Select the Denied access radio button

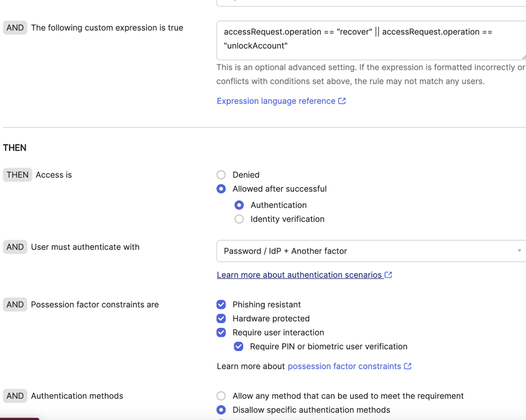coord(221,175)
